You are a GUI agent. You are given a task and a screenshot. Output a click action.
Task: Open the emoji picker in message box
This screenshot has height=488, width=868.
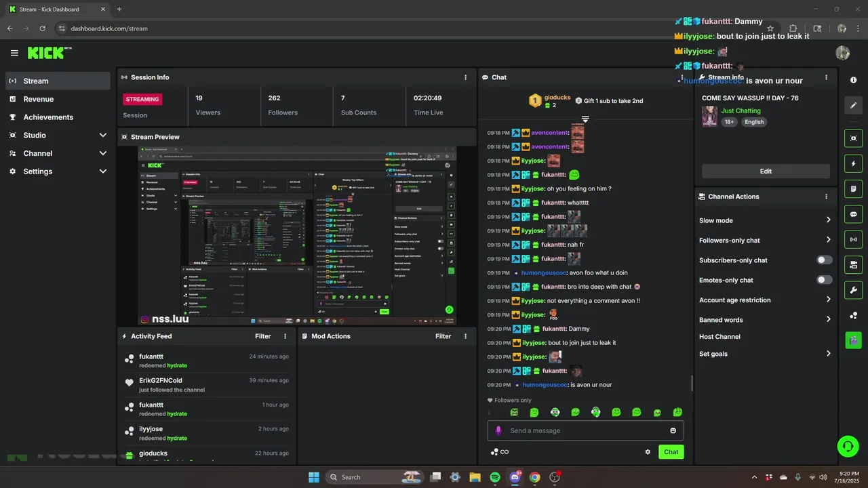[673, 430]
